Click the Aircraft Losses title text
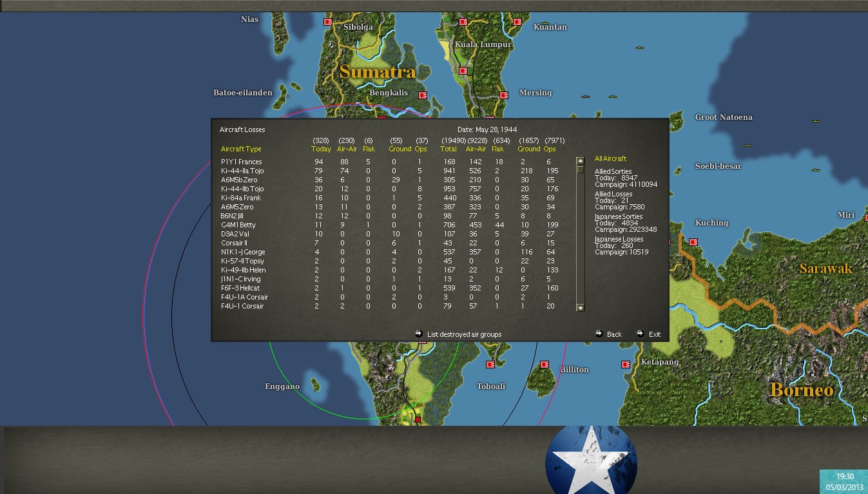Screen dimensions: 868x494 click(242, 129)
